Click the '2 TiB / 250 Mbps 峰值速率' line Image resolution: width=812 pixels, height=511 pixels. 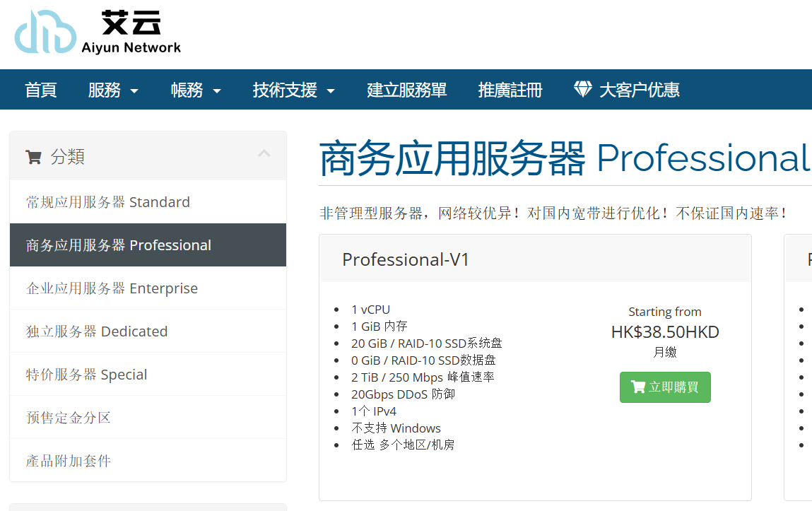tap(423, 377)
